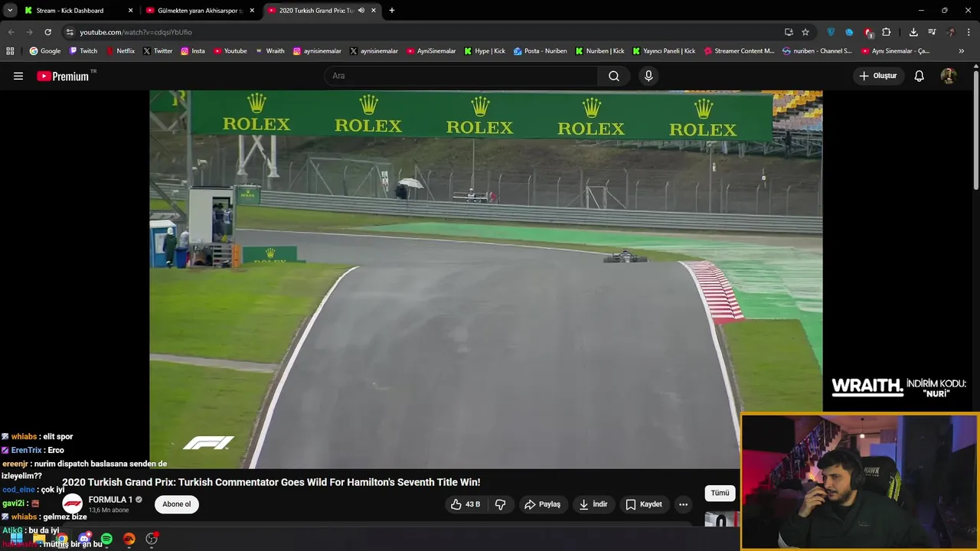The width and height of the screenshot is (980, 551).
Task: Close the Gülmekten yaran Akhisarspor tab
Action: 252,11
